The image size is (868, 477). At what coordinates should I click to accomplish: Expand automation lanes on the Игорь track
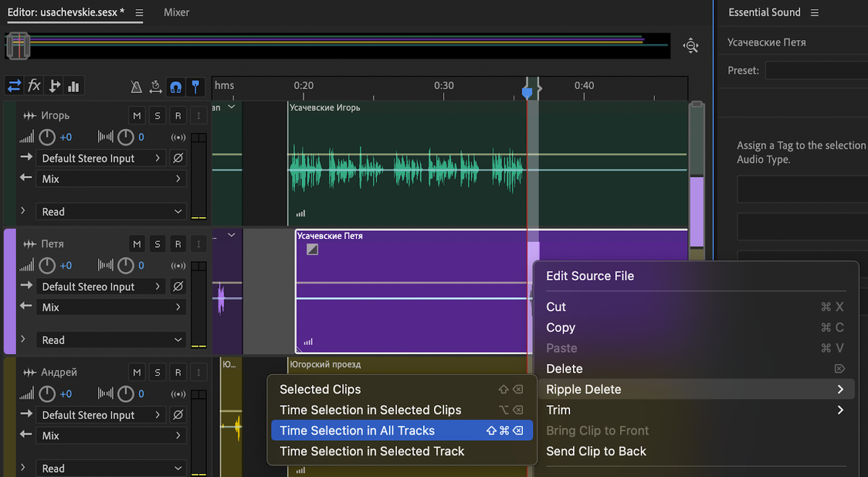(23, 211)
